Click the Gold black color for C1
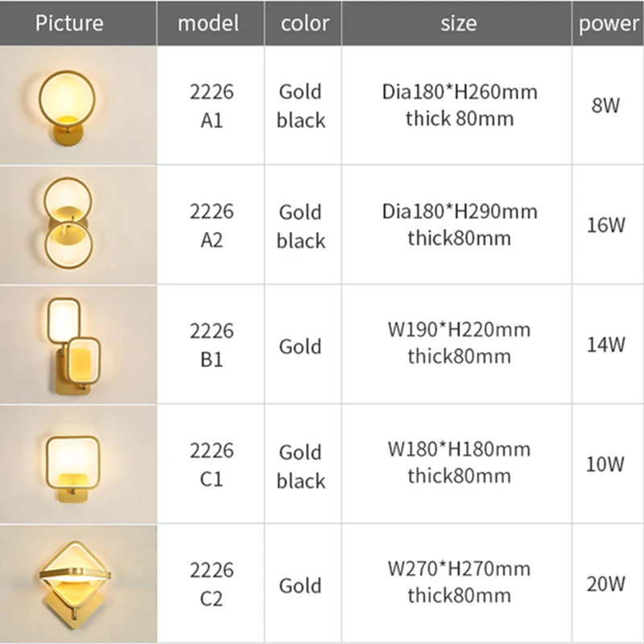Image resolution: width=644 pixels, height=644 pixels. 301,466
